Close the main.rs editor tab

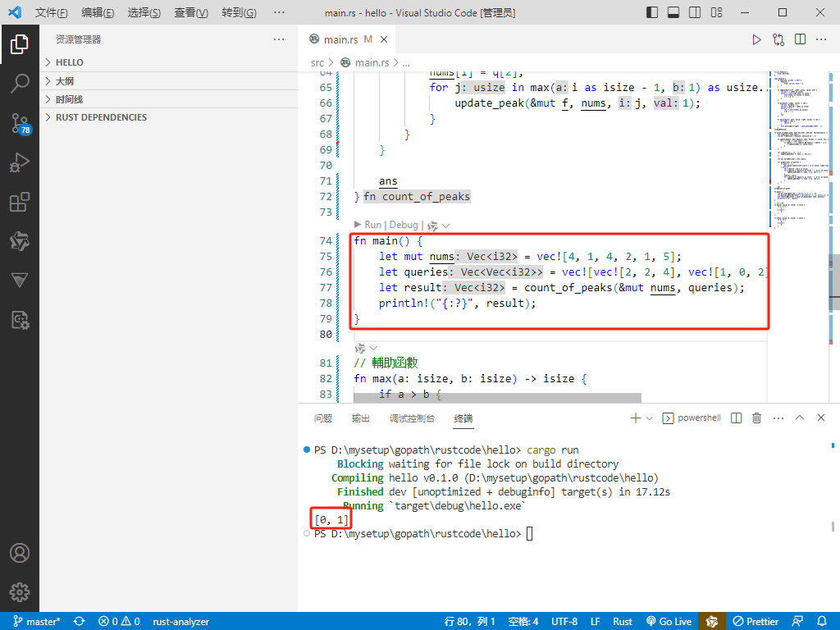384,39
